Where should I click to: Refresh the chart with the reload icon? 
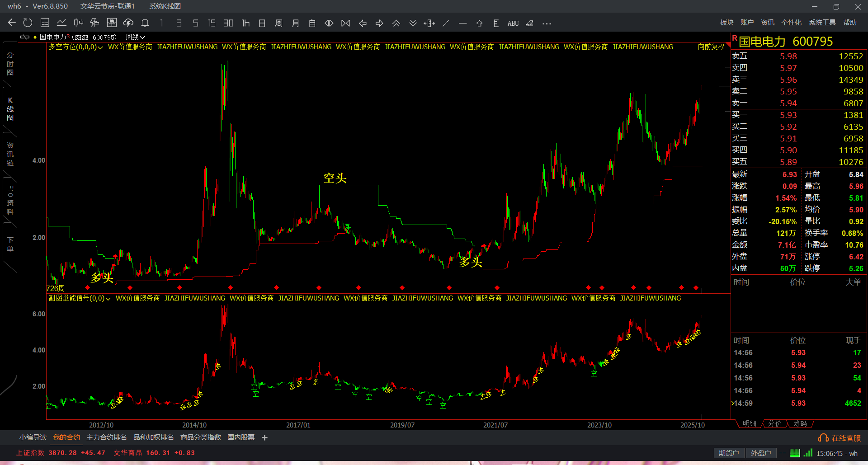click(28, 23)
